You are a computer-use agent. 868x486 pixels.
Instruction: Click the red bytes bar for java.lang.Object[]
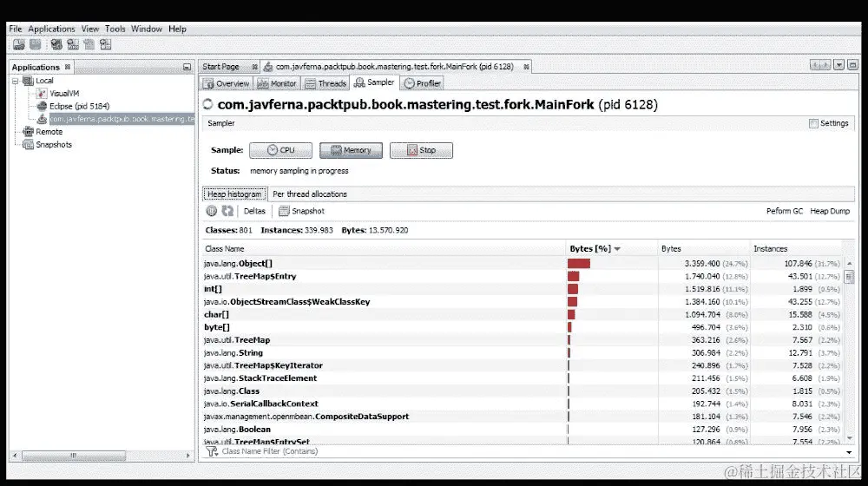579,264
